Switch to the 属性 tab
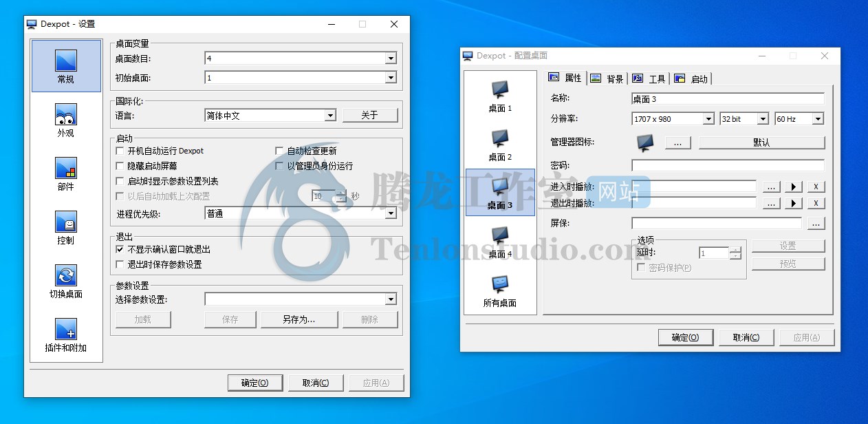The image size is (868, 424). pos(565,78)
